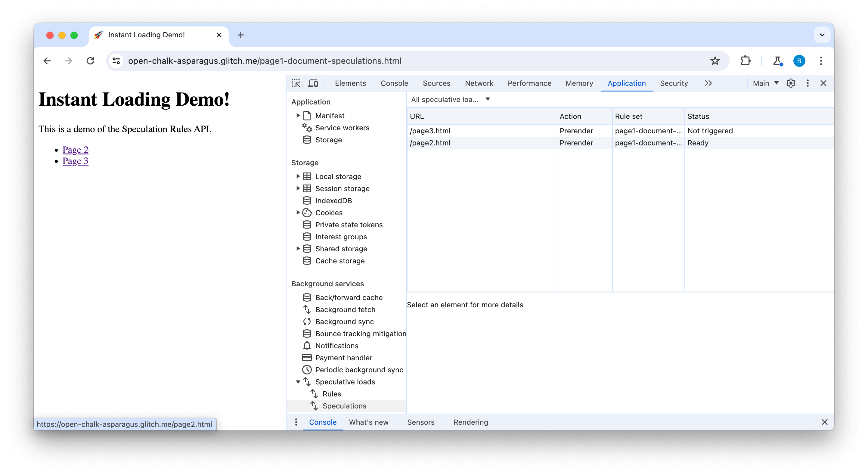
Task: Click the Back/forward cache icon
Action: pyautogui.click(x=306, y=297)
